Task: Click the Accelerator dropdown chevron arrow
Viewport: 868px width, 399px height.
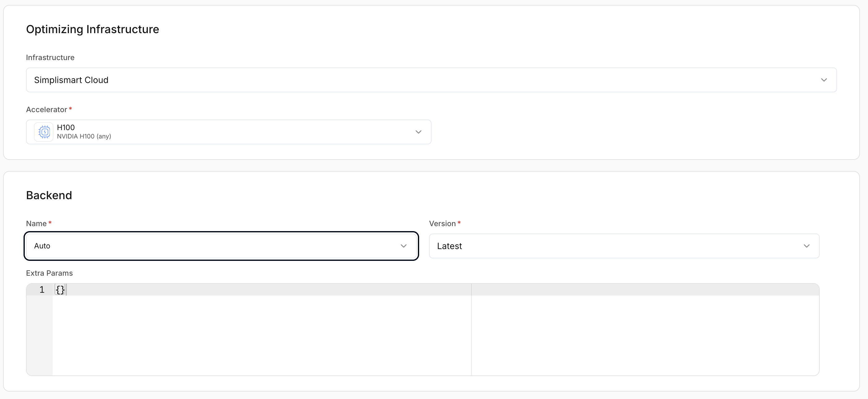Action: (x=418, y=132)
